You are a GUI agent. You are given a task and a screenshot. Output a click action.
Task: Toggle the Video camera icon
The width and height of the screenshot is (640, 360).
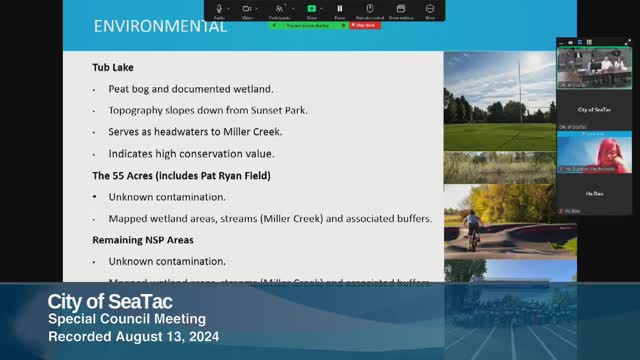pos(247,9)
